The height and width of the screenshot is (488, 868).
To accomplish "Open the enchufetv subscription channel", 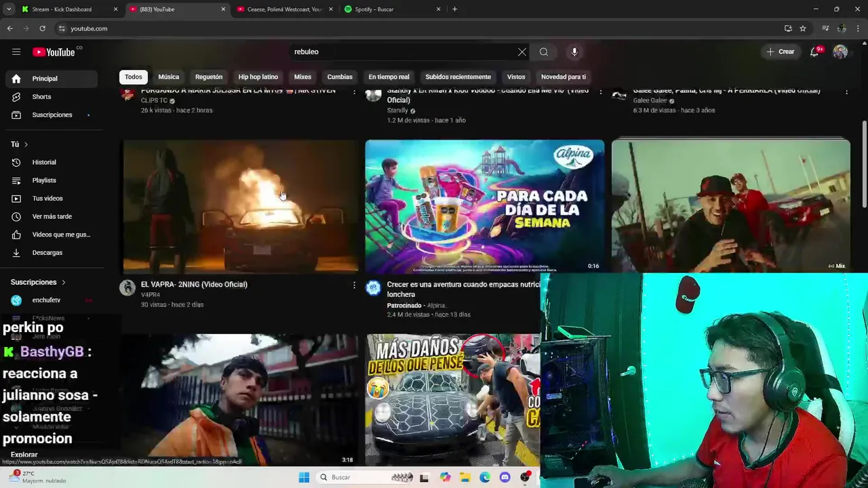I will click(52, 300).
